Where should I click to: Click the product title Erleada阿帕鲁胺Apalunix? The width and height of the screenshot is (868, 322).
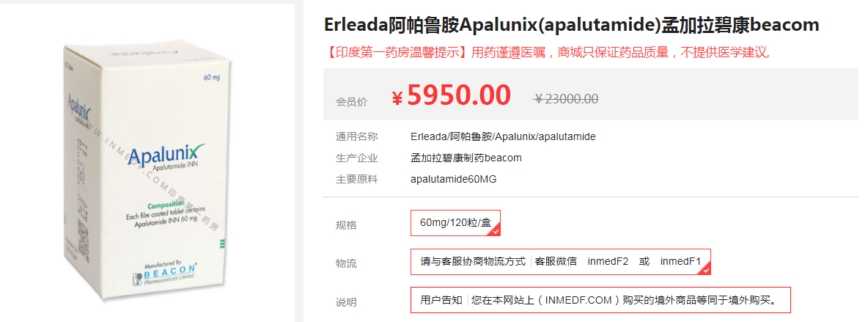(x=571, y=24)
